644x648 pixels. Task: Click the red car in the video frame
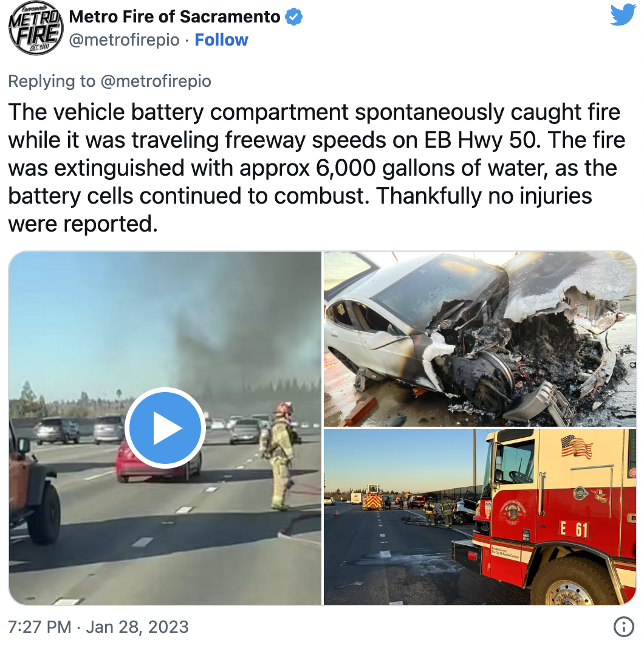tap(158, 461)
